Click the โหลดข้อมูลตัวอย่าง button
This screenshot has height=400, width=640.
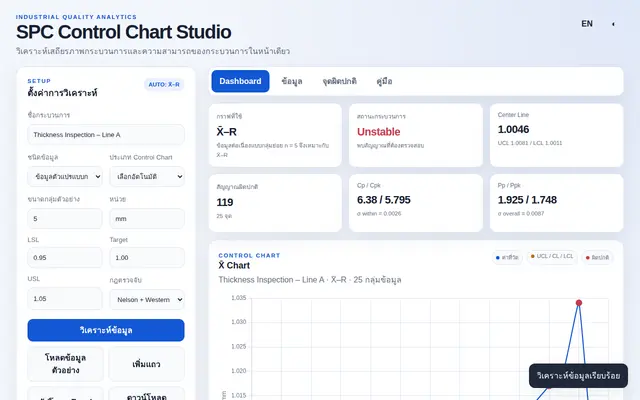65,364
